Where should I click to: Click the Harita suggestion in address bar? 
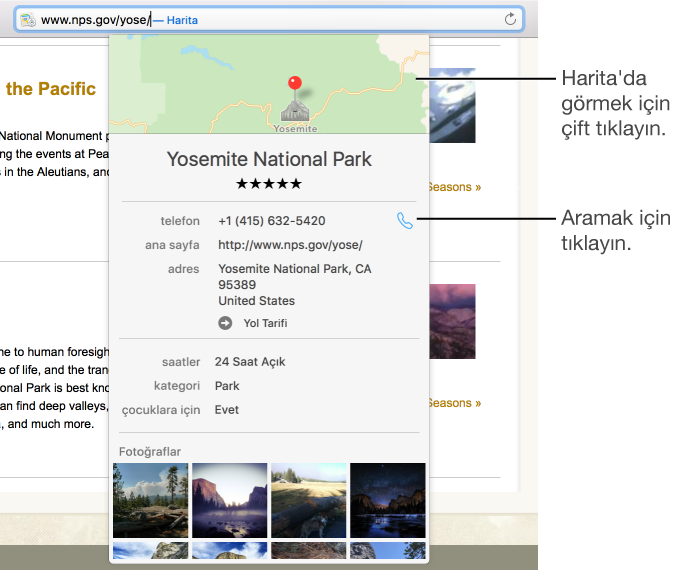[182, 20]
